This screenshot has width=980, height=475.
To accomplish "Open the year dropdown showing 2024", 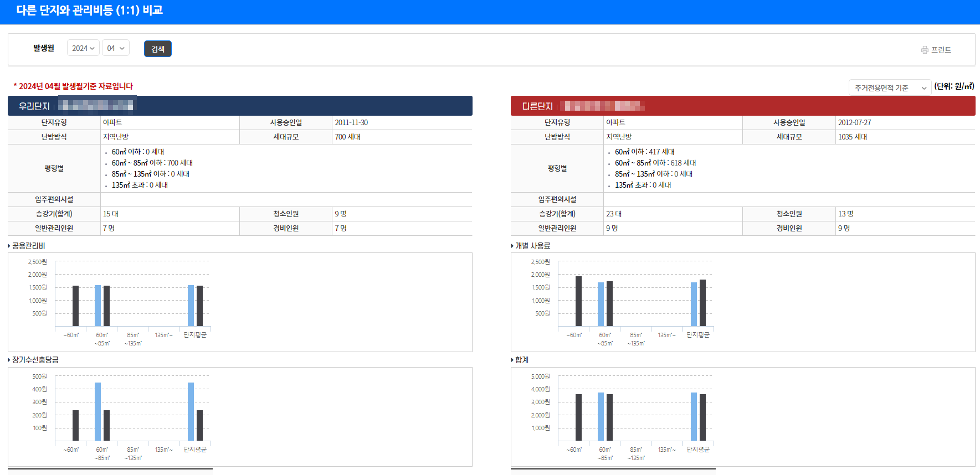I will click(x=83, y=48).
